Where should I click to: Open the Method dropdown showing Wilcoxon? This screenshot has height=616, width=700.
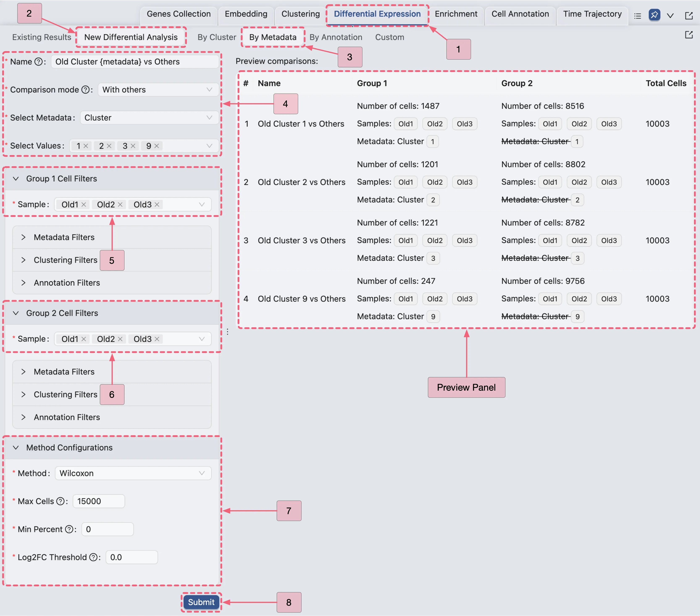(133, 473)
